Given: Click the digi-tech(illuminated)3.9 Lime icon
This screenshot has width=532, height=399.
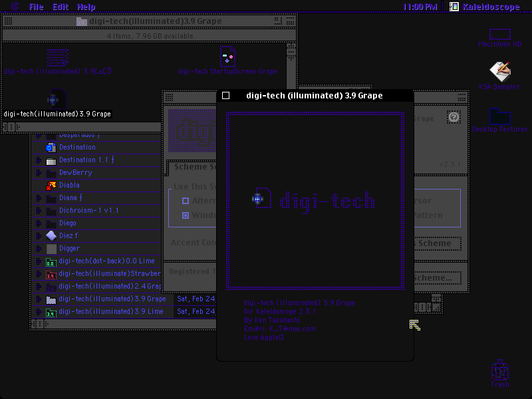Looking at the screenshot, I should pos(51,312).
